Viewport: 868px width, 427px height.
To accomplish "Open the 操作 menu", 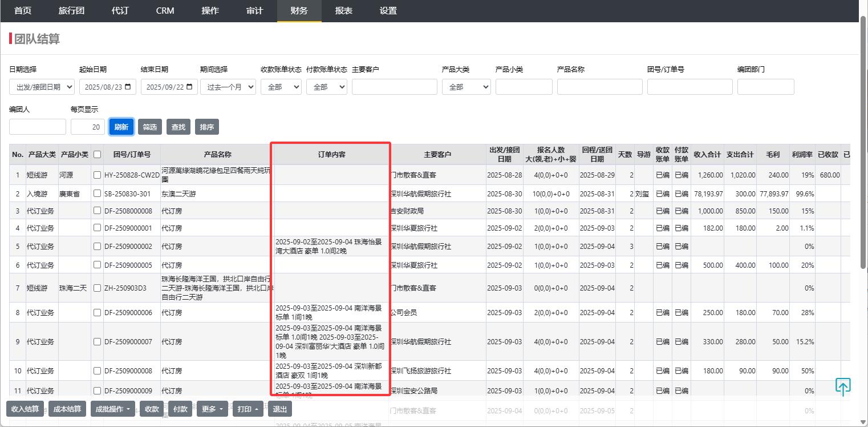I will pyautogui.click(x=210, y=11).
